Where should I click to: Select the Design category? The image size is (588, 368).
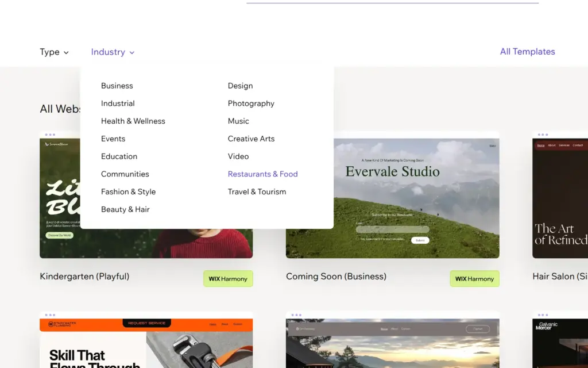[x=241, y=86]
